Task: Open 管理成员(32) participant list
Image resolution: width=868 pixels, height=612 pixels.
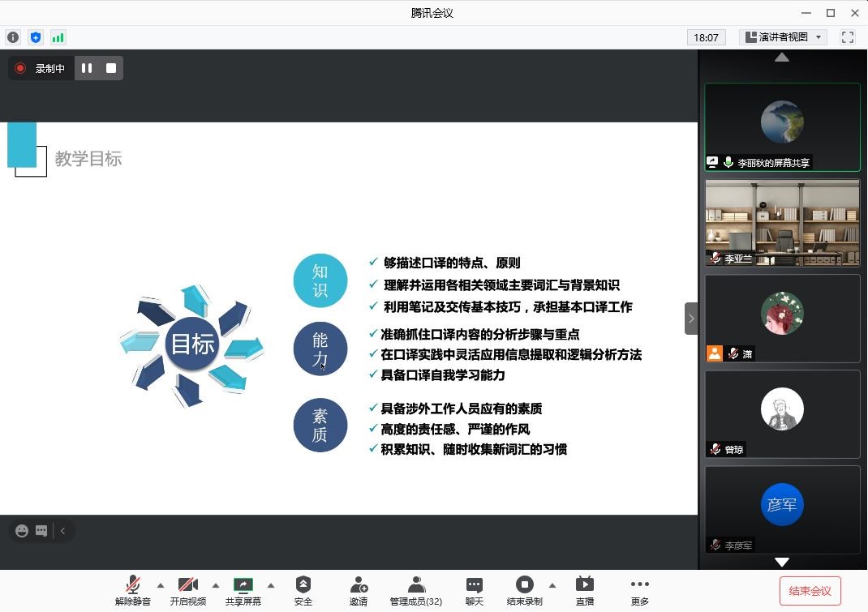Action: coord(415,589)
